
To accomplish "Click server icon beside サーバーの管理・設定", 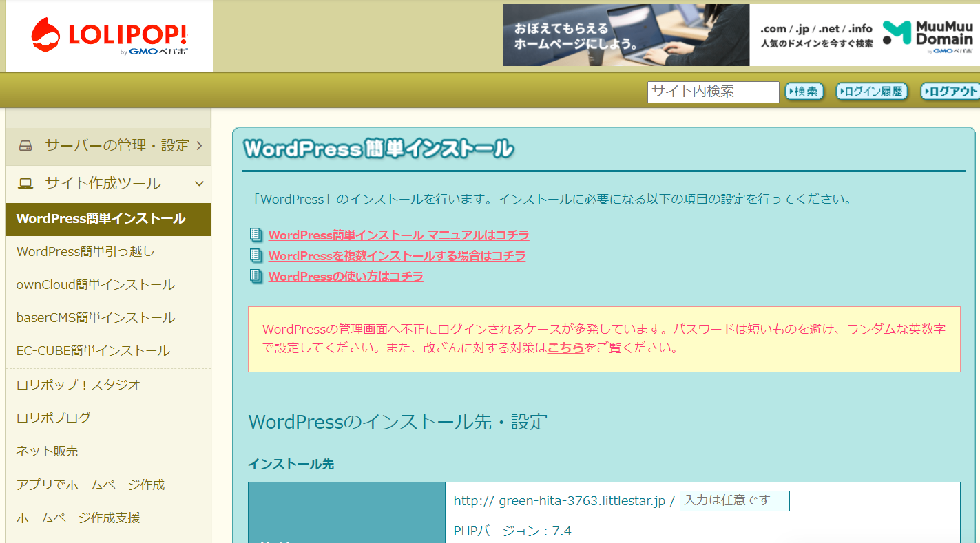I will tap(25, 145).
